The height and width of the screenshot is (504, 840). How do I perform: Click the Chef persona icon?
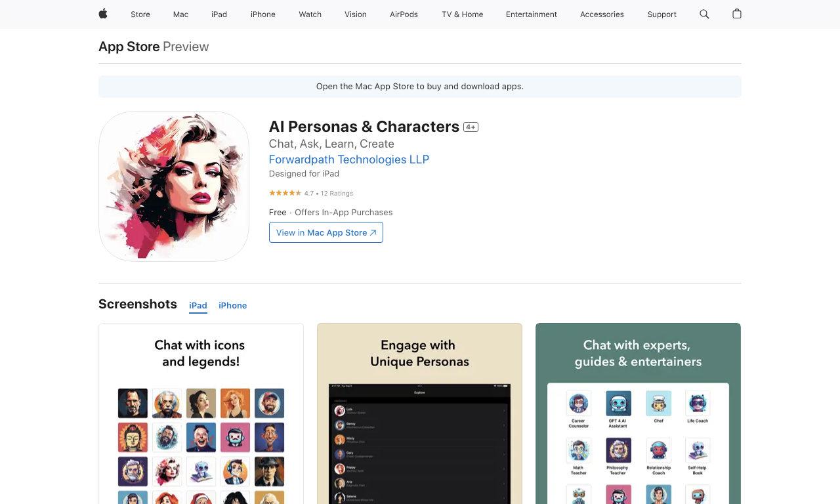[x=658, y=404]
